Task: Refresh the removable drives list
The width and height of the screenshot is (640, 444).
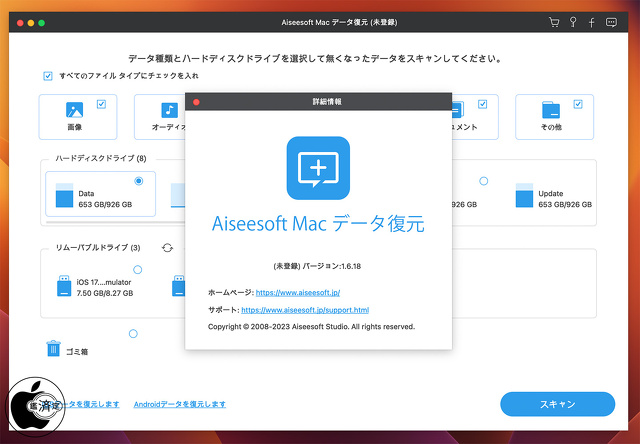Action: [x=167, y=248]
